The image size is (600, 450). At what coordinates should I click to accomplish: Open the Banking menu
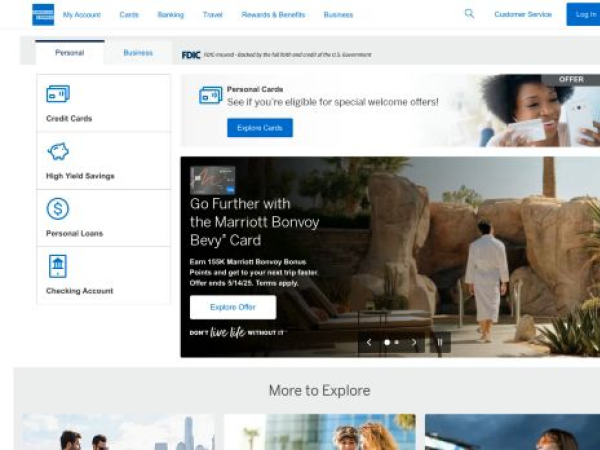pos(171,15)
